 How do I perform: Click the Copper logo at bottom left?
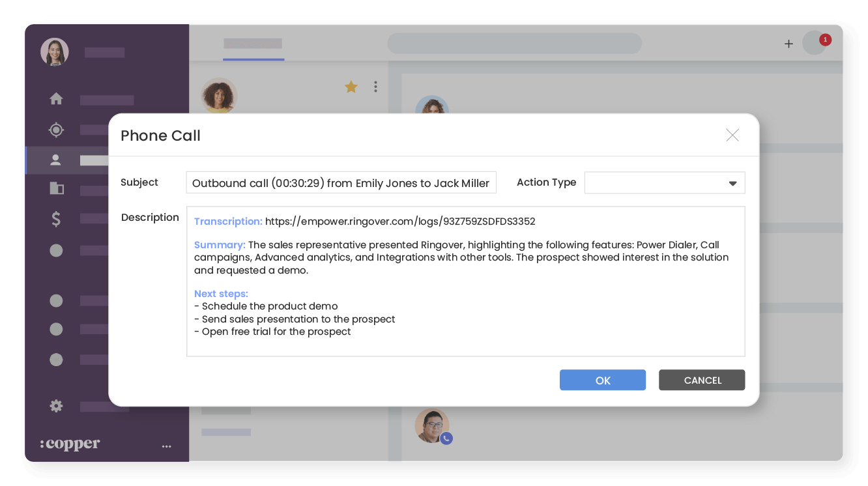70,444
